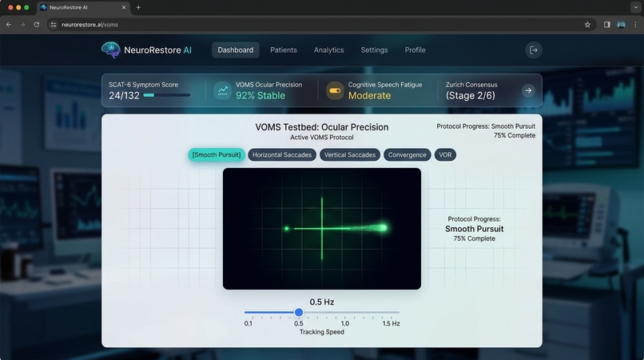The width and height of the screenshot is (644, 360).
Task: Click the NeuroRestore AI brain logo
Action: click(x=110, y=50)
